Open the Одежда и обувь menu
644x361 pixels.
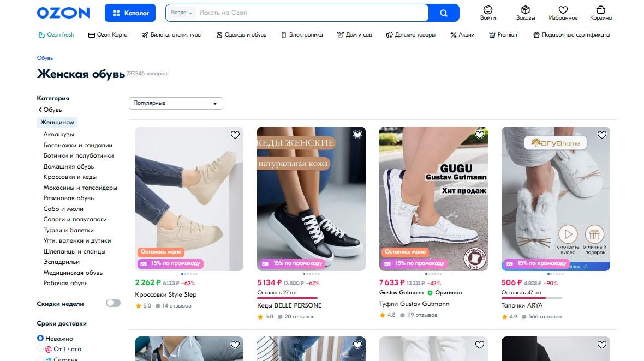click(x=241, y=35)
